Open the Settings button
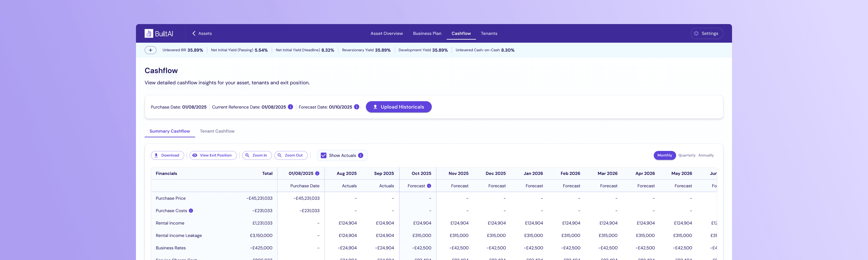This screenshot has width=868, height=260. pos(707,33)
